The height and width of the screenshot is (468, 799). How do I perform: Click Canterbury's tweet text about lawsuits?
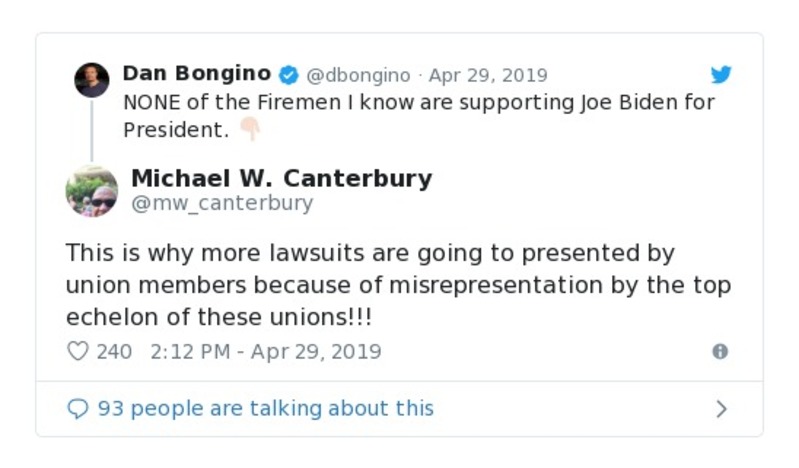(398, 285)
